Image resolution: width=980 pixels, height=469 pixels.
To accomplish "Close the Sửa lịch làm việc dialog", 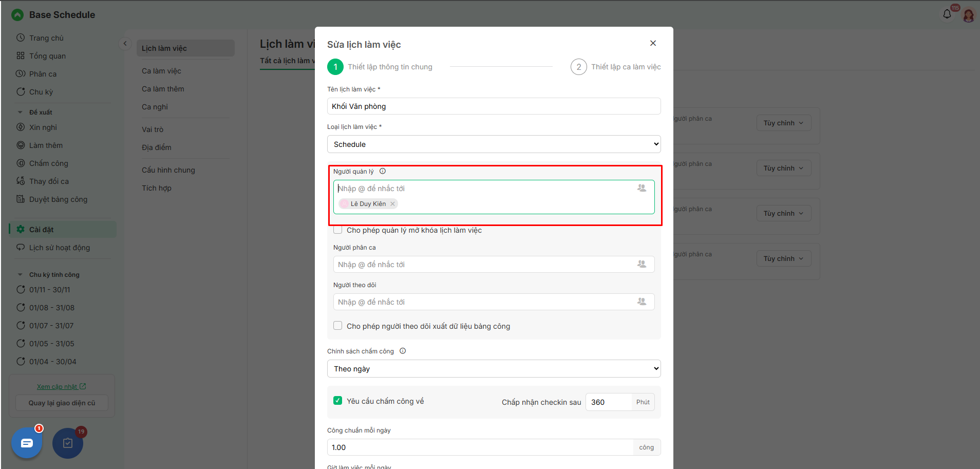I will [653, 43].
